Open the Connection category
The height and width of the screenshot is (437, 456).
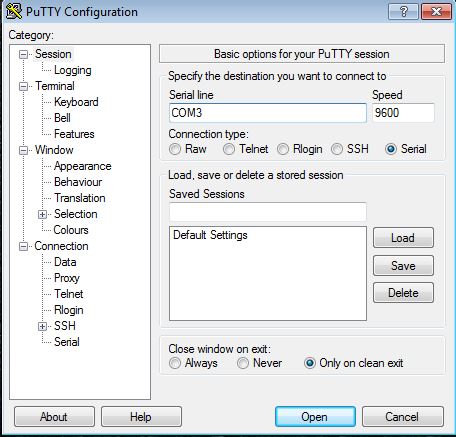[61, 246]
